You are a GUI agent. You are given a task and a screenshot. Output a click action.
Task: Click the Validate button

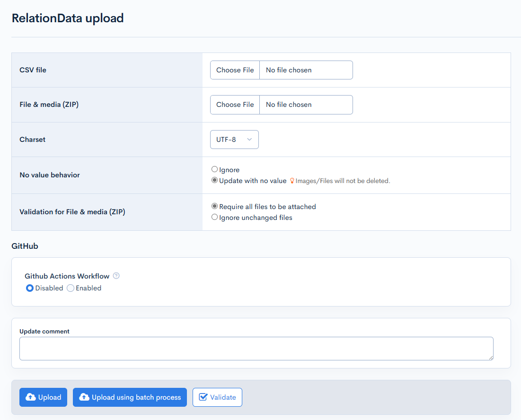click(217, 397)
